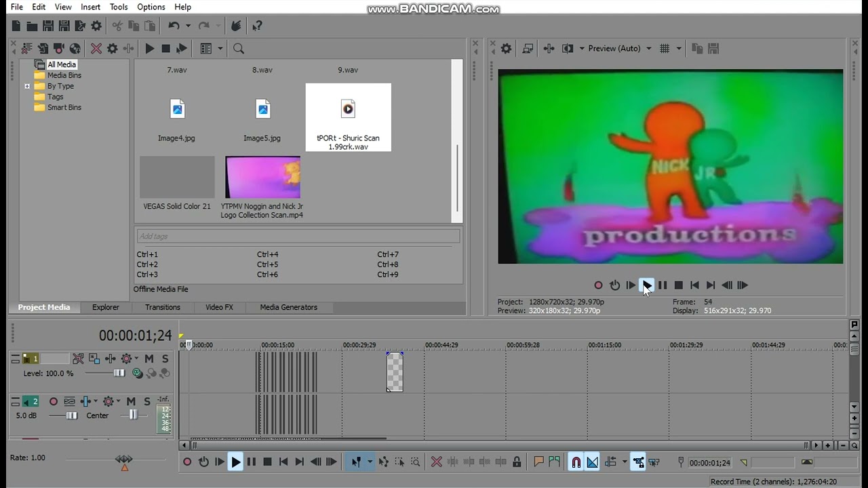The width and height of the screenshot is (868, 488).
Task: Remove unused media from project icon
Action: click(x=26, y=48)
